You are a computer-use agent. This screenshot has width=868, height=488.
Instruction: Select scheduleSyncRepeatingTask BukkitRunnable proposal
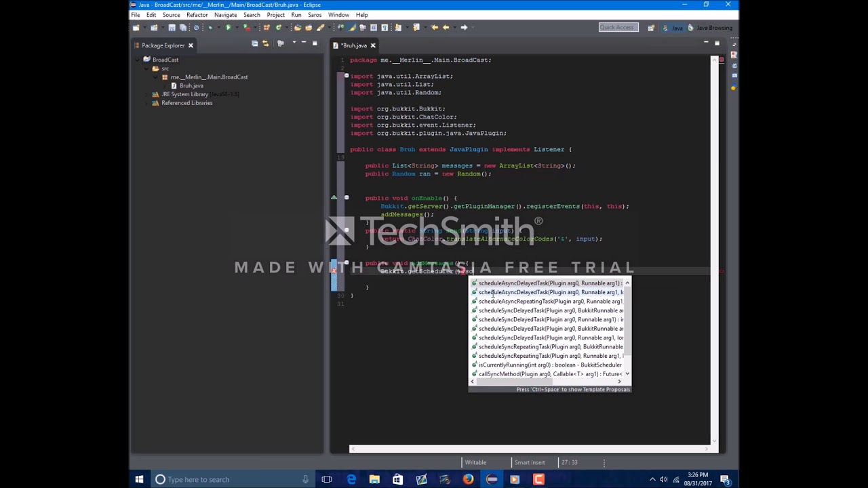[547, 347]
